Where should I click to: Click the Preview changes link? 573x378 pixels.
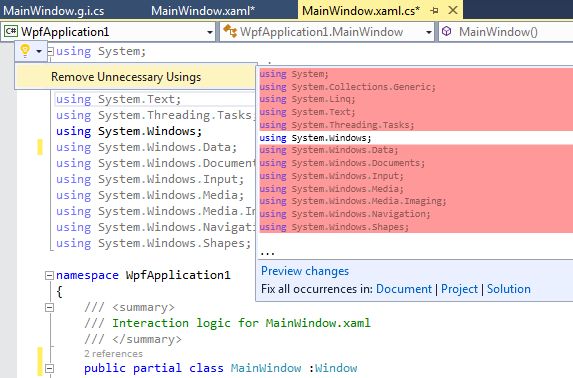click(305, 271)
